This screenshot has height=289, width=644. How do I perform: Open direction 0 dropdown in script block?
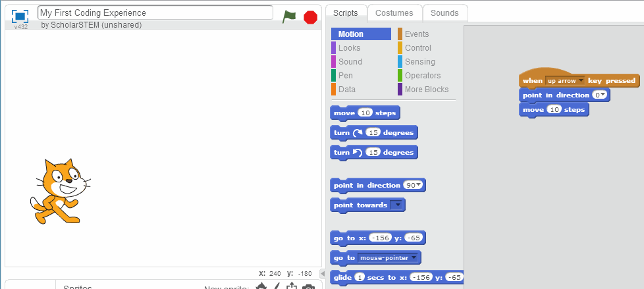[x=603, y=95]
